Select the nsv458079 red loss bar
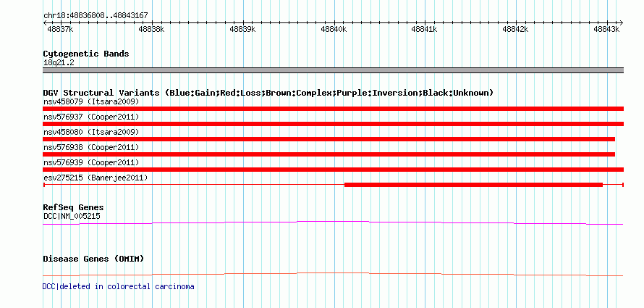Viewport: 644px width, 308px height. [333, 109]
